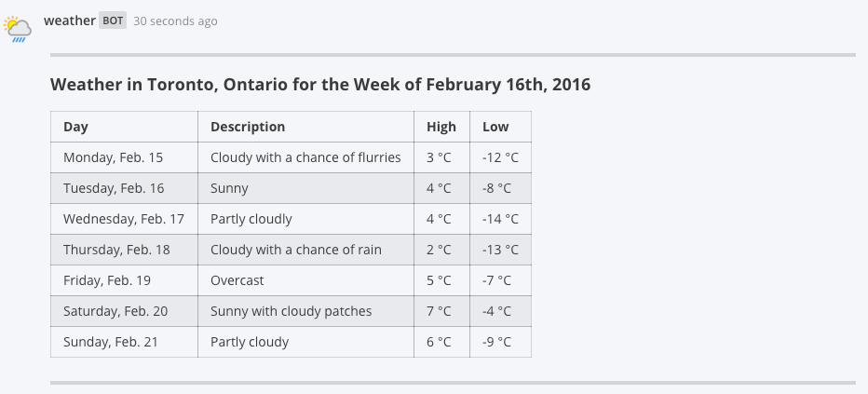Click the Low column header

pos(495,127)
